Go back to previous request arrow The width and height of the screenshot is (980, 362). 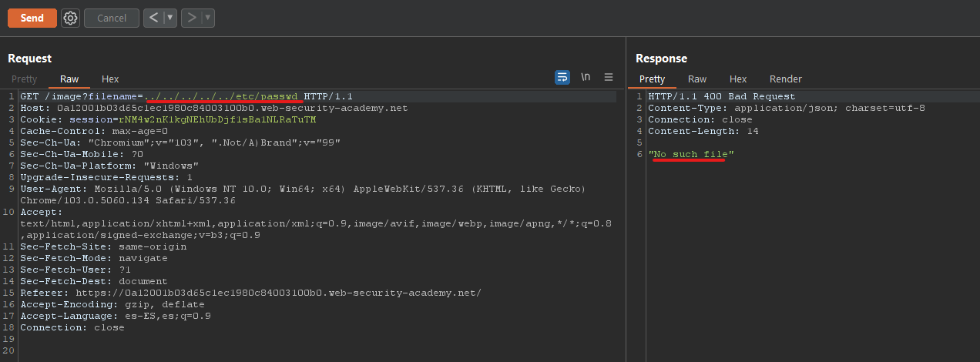point(154,18)
